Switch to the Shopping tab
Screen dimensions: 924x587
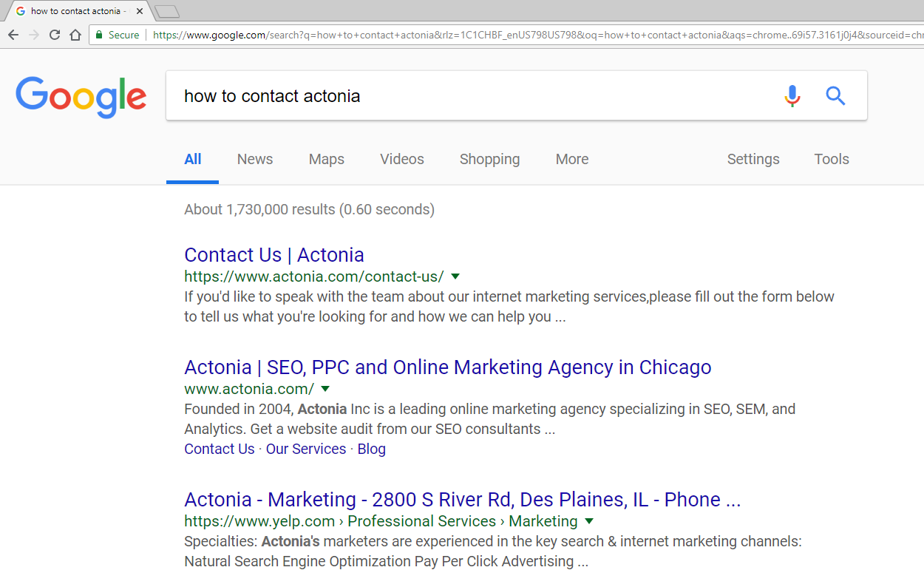click(x=489, y=159)
